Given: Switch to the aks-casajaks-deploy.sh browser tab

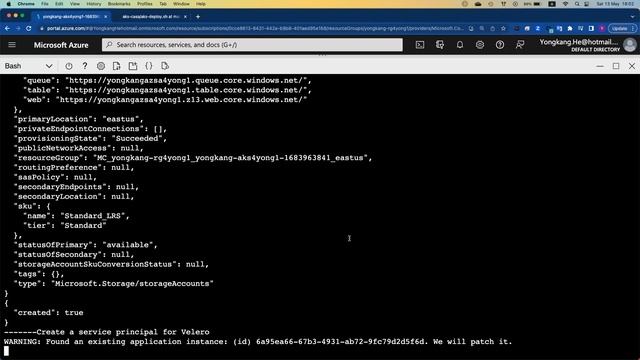Looking at the screenshot, I should (x=150, y=17).
